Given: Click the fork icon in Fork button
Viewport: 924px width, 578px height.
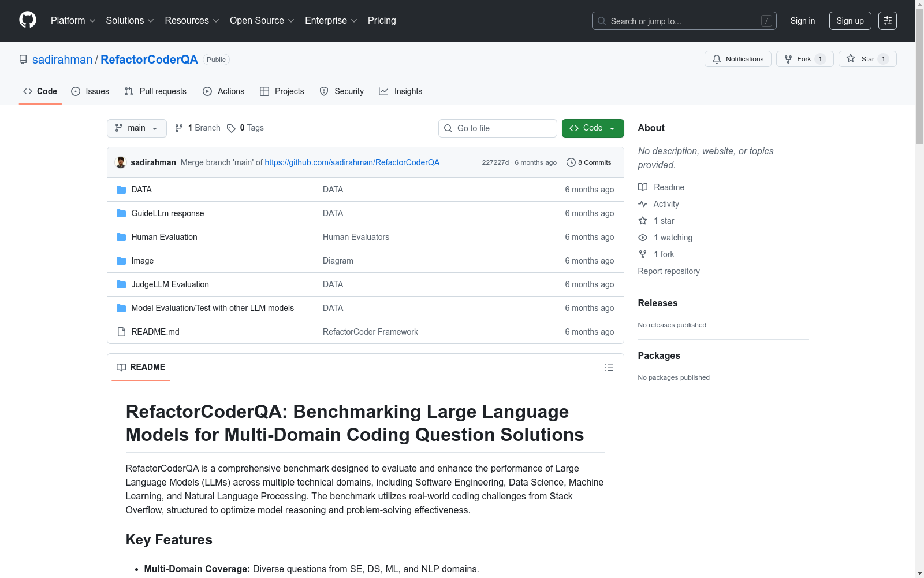Looking at the screenshot, I should coord(788,59).
